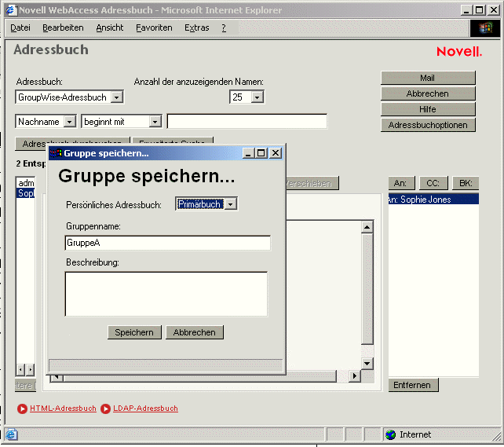
Task: Click the search text input field
Action: click(247, 121)
